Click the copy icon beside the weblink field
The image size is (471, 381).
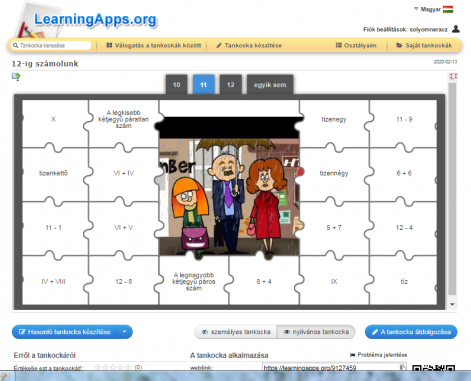click(x=403, y=367)
